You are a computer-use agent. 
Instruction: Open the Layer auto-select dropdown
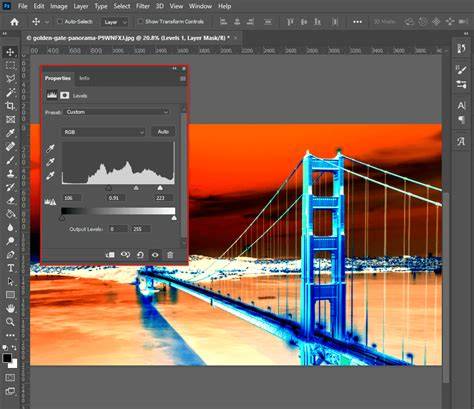pos(115,22)
